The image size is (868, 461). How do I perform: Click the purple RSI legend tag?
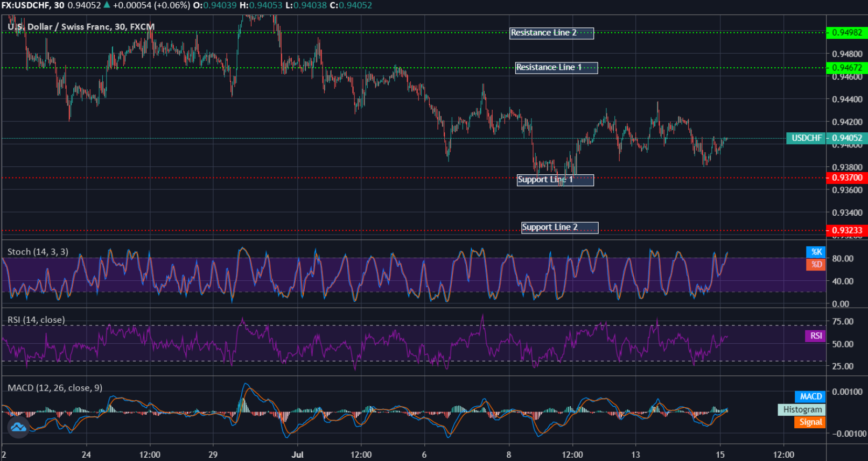coord(815,336)
